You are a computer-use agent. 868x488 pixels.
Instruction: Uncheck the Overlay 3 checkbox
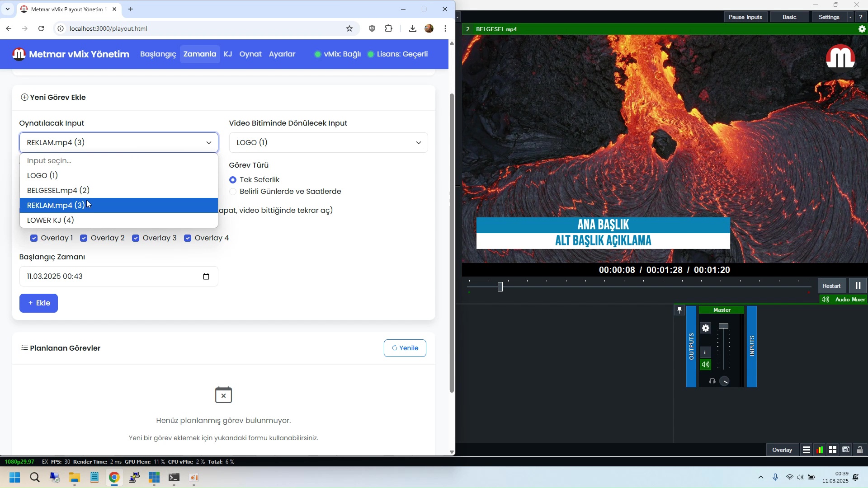136,238
